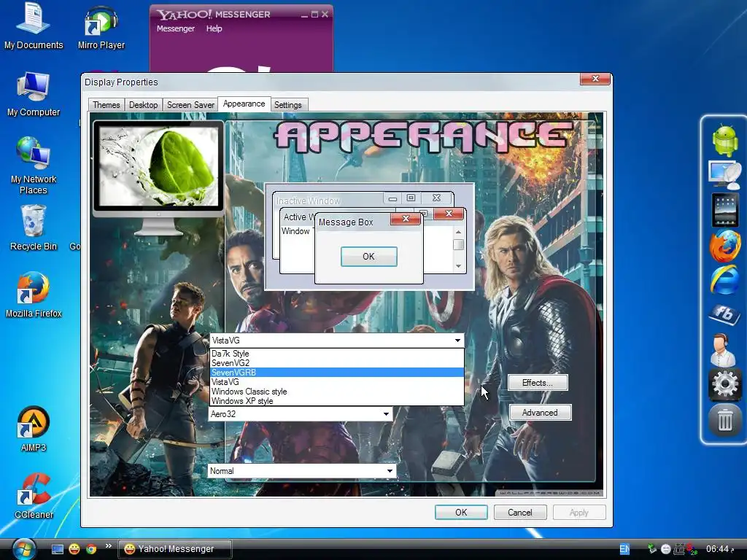Click Yahoo smiley quick launch icon
Viewport: 747px width, 560px height.
point(74,549)
